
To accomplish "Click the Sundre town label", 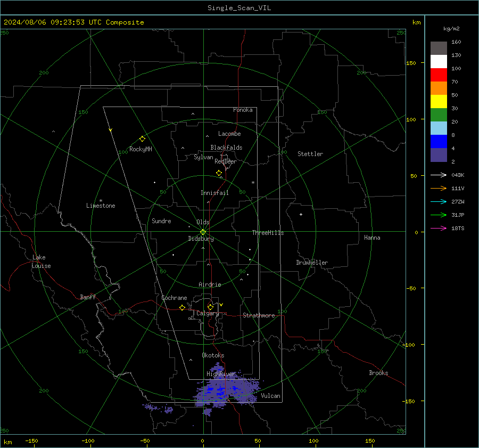I will click(x=161, y=221).
